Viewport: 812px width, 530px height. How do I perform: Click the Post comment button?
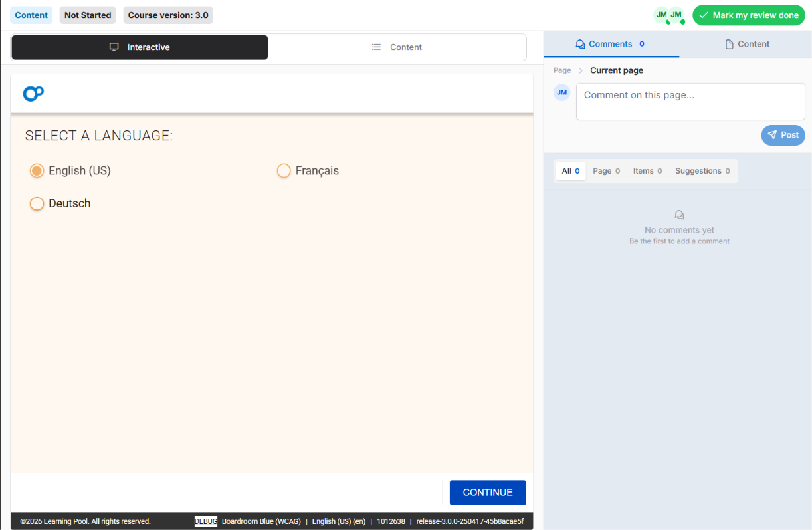783,135
